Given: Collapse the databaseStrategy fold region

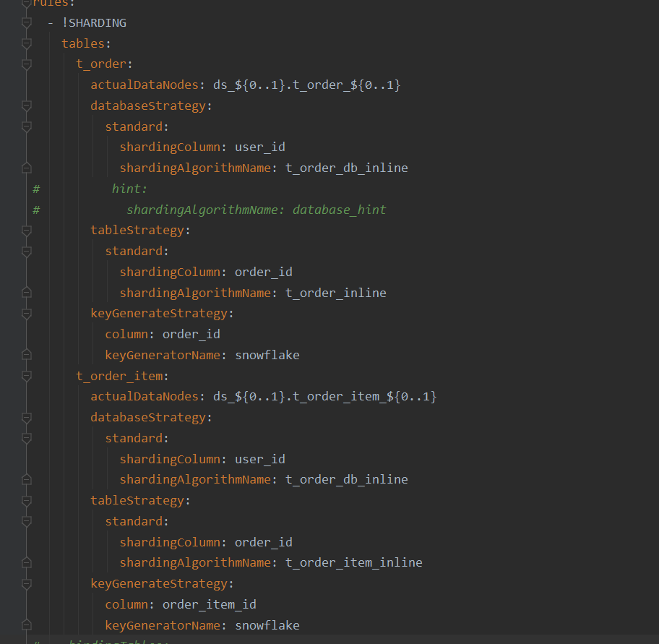Looking at the screenshot, I should pos(26,106).
